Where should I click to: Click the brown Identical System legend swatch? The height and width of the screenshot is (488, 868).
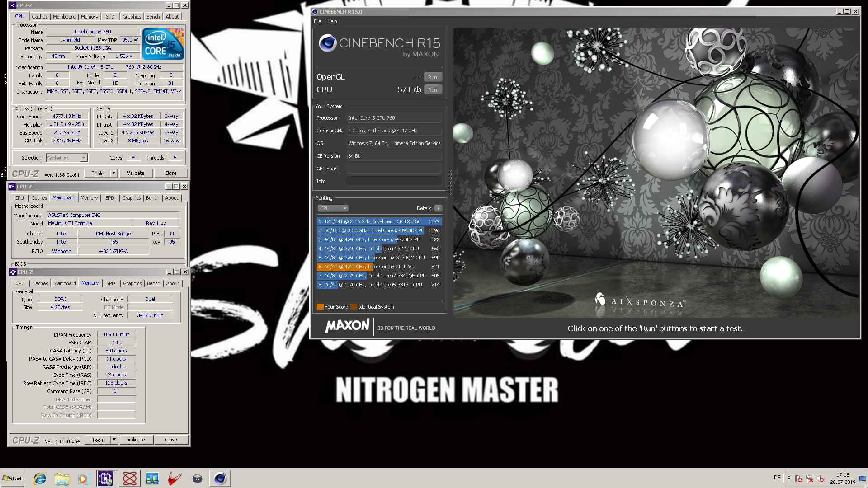[x=354, y=307]
